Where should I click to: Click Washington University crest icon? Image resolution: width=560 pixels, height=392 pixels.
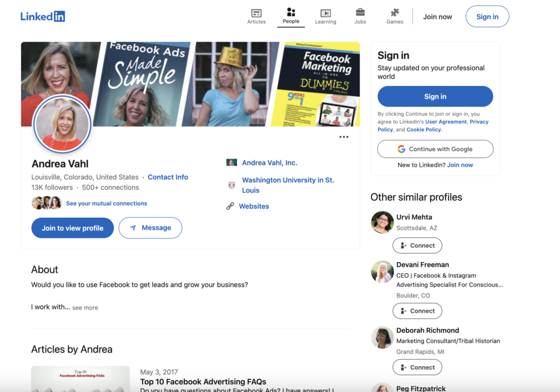231,185
